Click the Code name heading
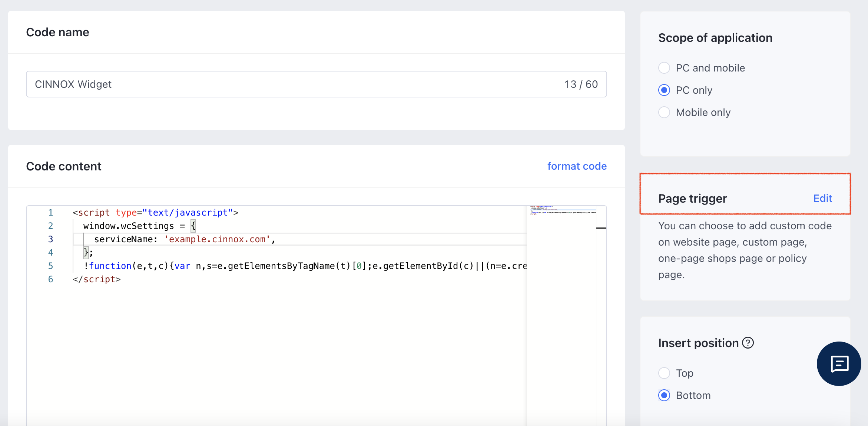 (x=57, y=32)
